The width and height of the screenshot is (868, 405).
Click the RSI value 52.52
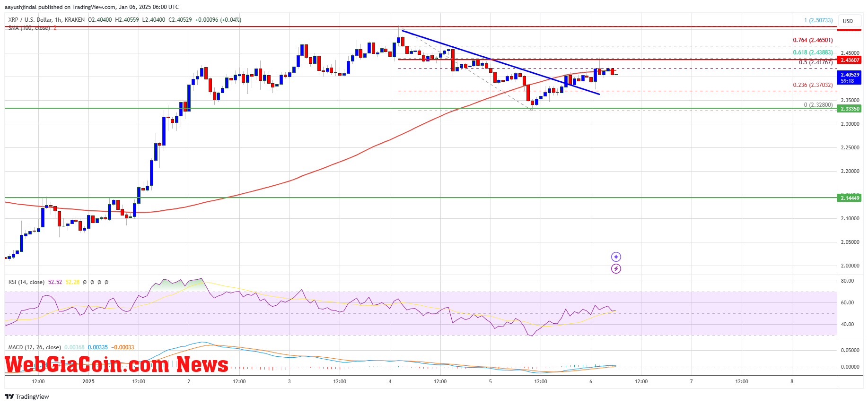pos(55,282)
